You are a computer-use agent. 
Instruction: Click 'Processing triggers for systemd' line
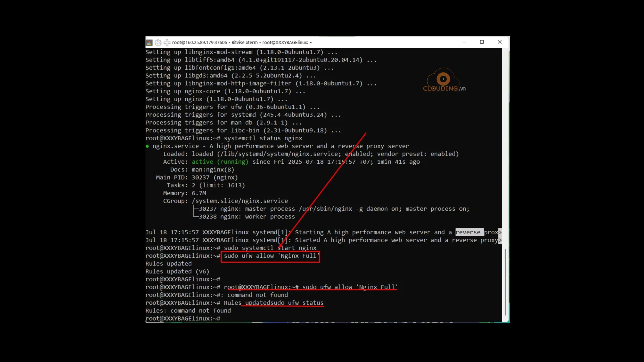[243, 115]
